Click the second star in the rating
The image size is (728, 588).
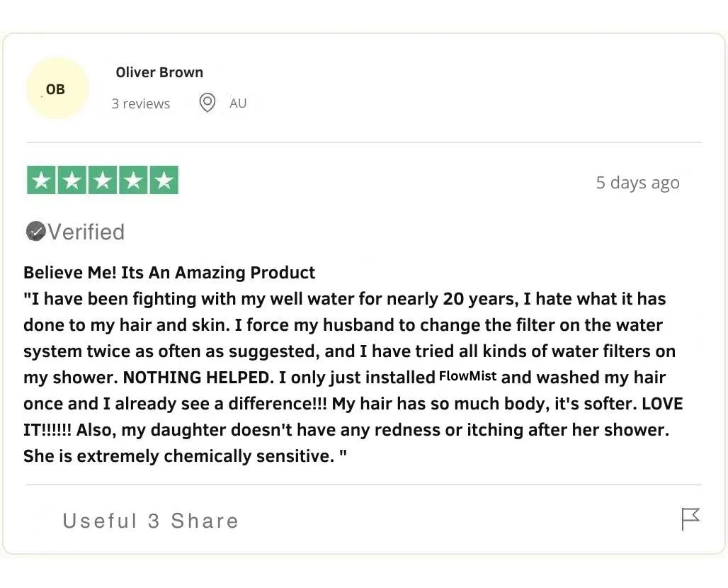72,180
